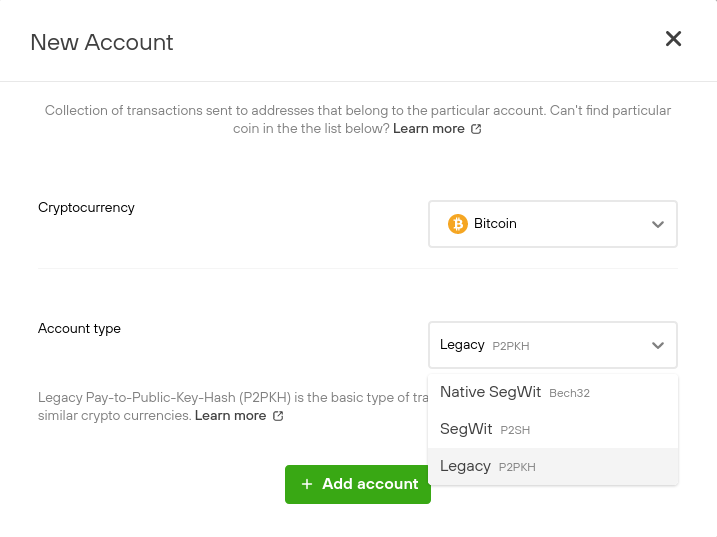Click the Bech32 tag in the list
This screenshot has height=537, width=717.
coord(569,393)
